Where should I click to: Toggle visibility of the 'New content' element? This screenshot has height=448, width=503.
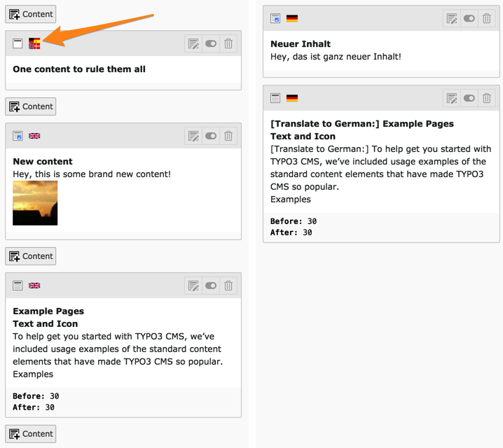(x=211, y=136)
